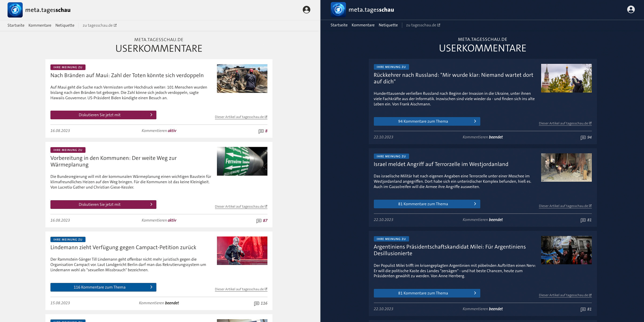Click the date '15.08.2023' under the Lindemann article

point(60,303)
